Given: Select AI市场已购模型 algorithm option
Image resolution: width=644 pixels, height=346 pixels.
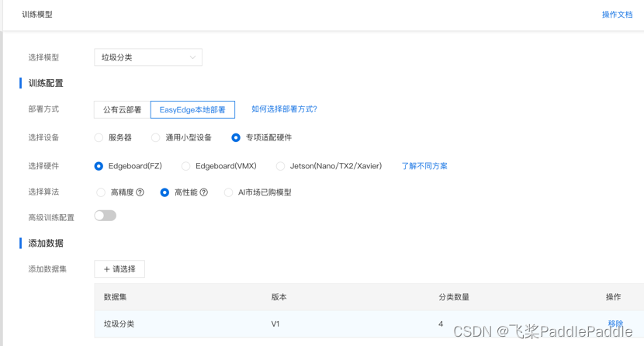Looking at the screenshot, I should 228,192.
